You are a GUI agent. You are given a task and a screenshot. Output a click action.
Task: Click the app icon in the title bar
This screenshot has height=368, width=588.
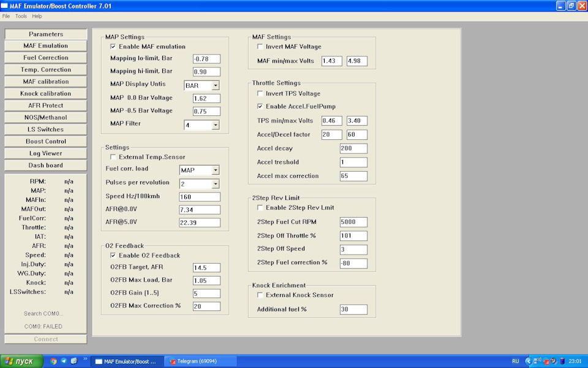[x=4, y=6]
